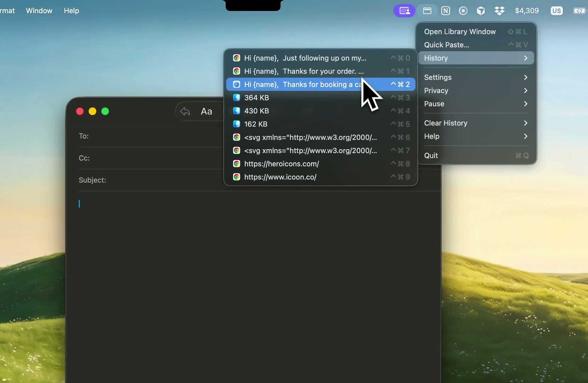Screen dimensions: 588x383
Task: Click Finder icon beside 430 KB entry
Action: click(237, 111)
